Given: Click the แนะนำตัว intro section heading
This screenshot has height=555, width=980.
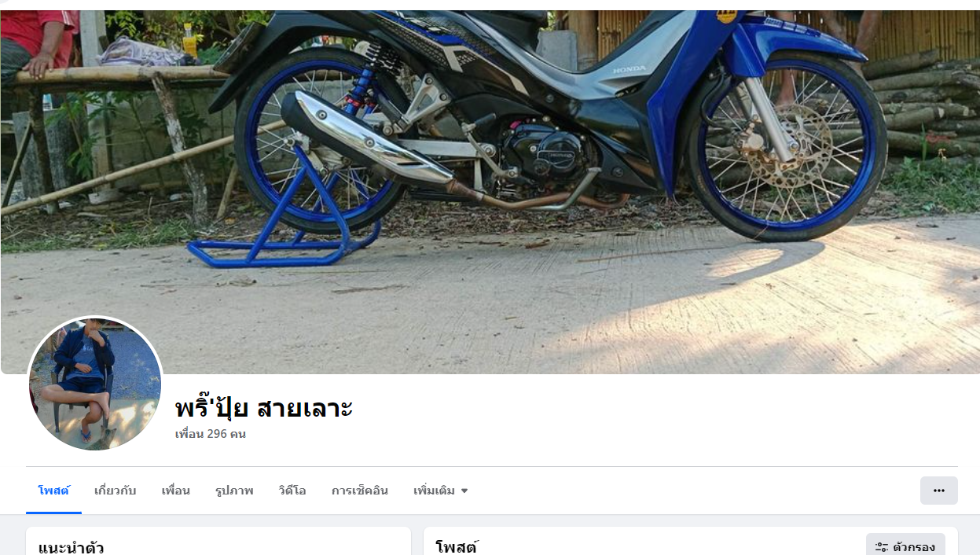Looking at the screenshot, I should coord(72,547).
